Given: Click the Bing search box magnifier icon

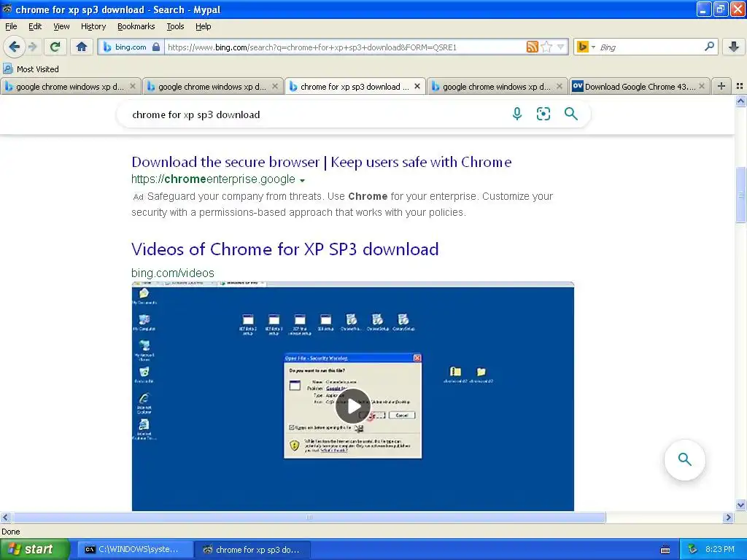Looking at the screenshot, I should click(570, 114).
